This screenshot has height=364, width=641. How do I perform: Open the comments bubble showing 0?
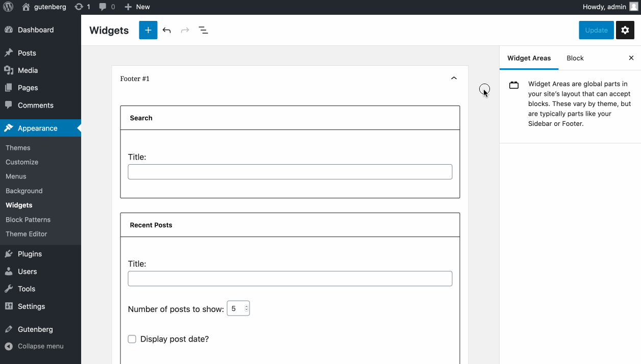pos(107,7)
